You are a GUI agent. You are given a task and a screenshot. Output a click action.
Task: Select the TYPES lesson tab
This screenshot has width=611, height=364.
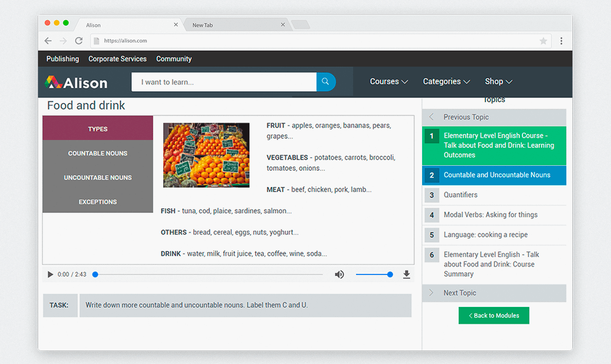coord(98,128)
